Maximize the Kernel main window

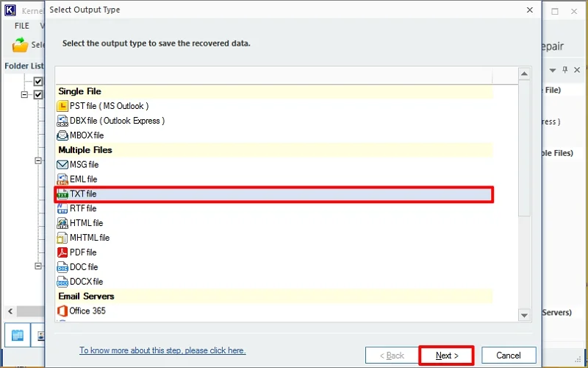click(x=555, y=12)
